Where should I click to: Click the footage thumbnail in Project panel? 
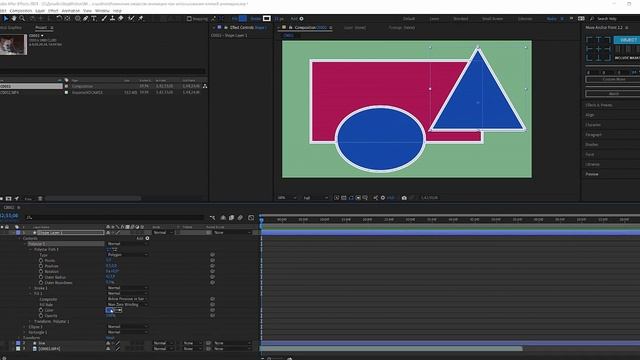click(13, 44)
